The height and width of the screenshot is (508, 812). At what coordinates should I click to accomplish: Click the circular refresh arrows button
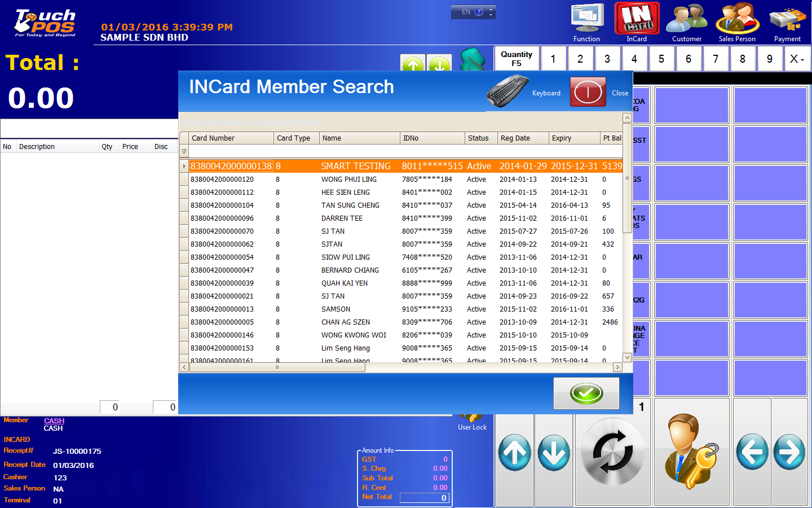coord(612,453)
